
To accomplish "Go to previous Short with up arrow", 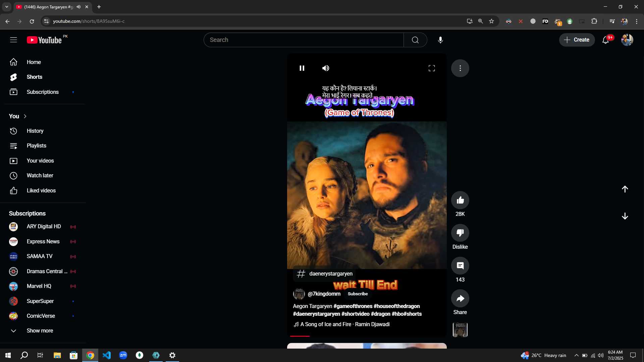I will point(625,189).
